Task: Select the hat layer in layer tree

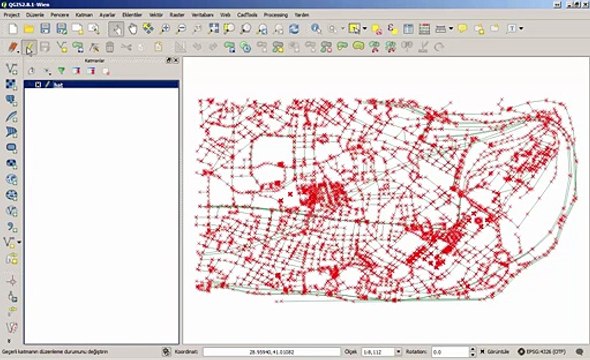Action: 101,84
